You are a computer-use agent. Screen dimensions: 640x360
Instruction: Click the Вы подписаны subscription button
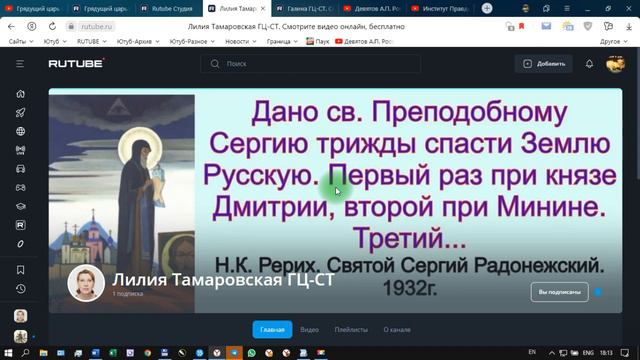point(560,292)
